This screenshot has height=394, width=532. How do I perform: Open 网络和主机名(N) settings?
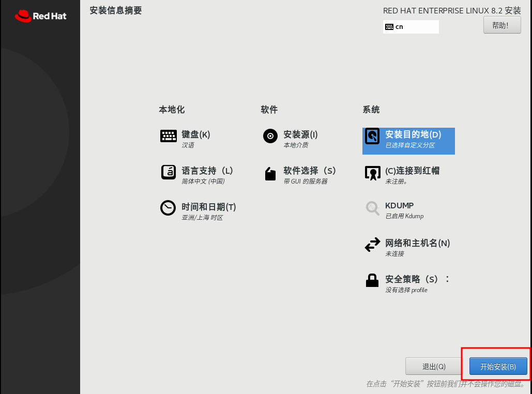pyautogui.click(x=418, y=243)
